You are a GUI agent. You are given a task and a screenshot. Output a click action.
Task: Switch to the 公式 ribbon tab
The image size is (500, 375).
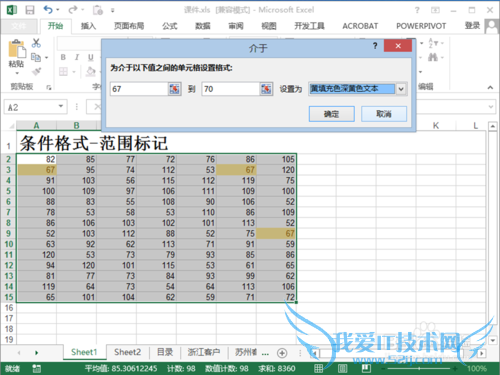170,26
